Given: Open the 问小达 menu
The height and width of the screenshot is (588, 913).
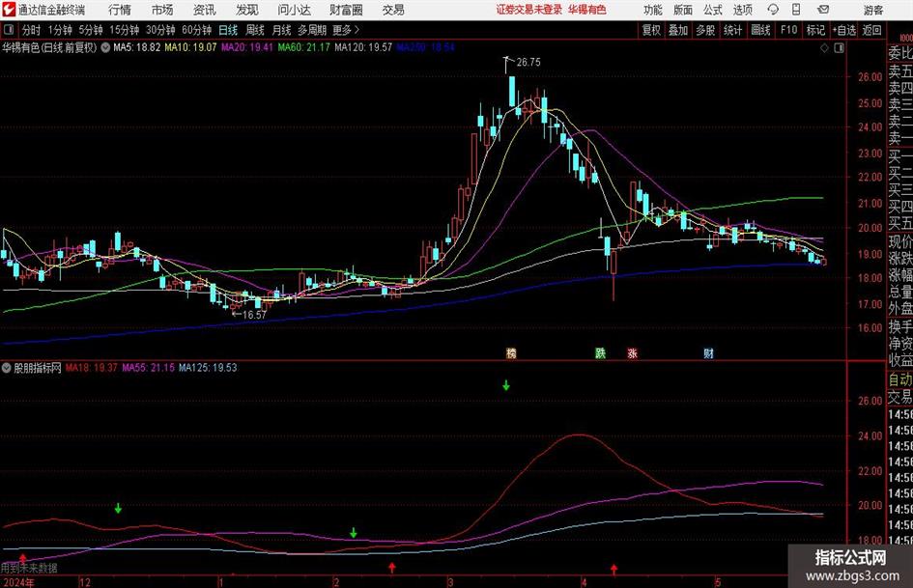Looking at the screenshot, I should 294,10.
